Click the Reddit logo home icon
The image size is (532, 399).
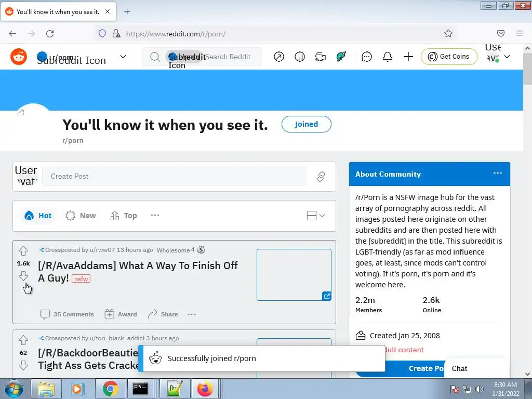click(19, 56)
